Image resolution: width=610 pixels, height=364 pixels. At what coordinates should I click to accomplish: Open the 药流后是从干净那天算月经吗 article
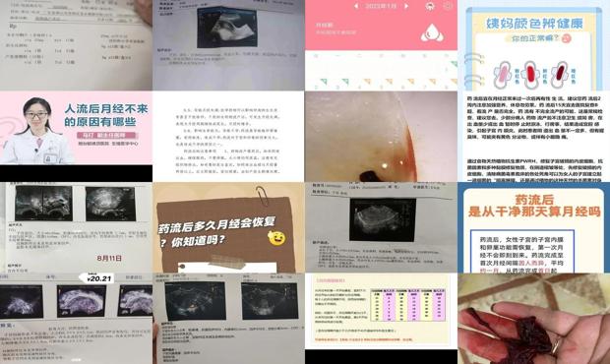pyautogui.click(x=533, y=228)
